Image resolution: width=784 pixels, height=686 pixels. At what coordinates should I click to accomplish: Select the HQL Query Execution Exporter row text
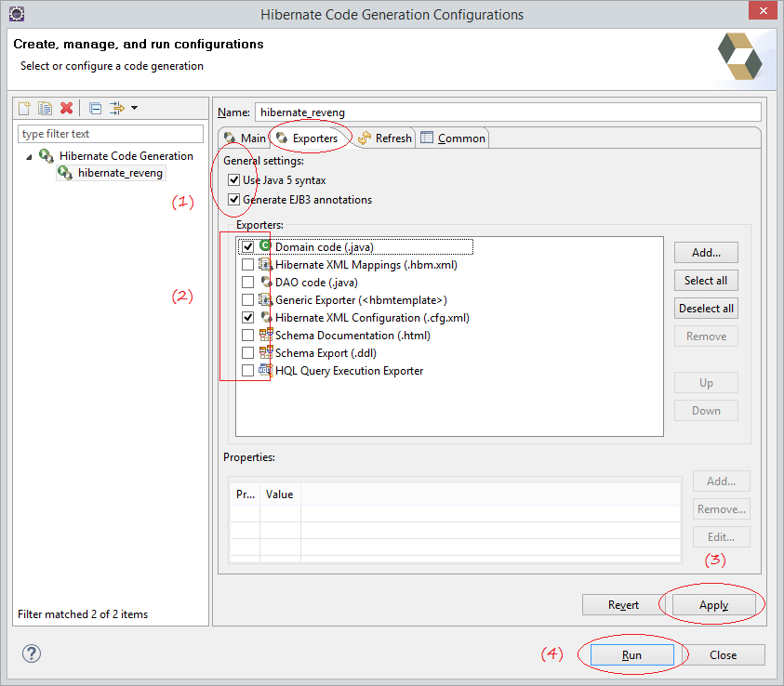(349, 370)
